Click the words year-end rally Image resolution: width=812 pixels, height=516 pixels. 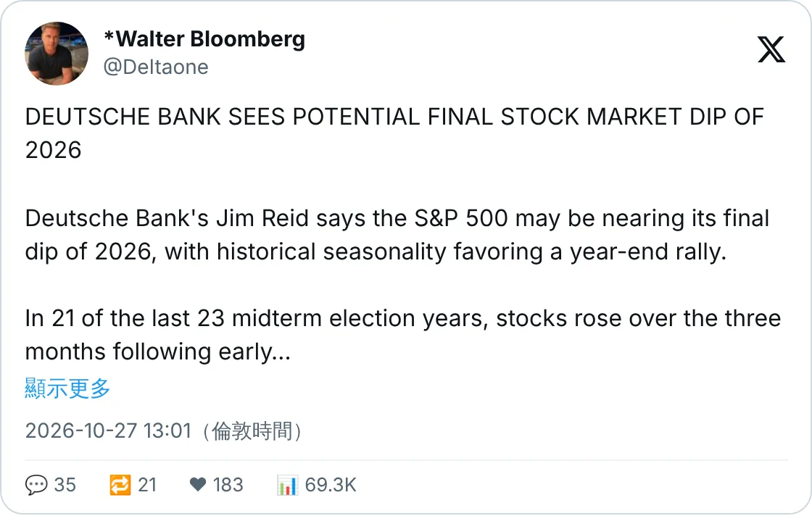(648, 252)
